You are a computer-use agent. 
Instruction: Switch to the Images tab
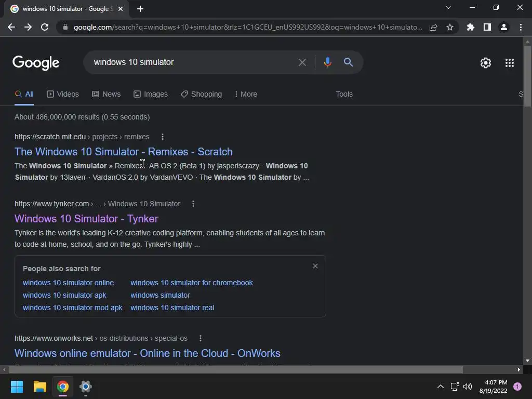click(x=151, y=95)
